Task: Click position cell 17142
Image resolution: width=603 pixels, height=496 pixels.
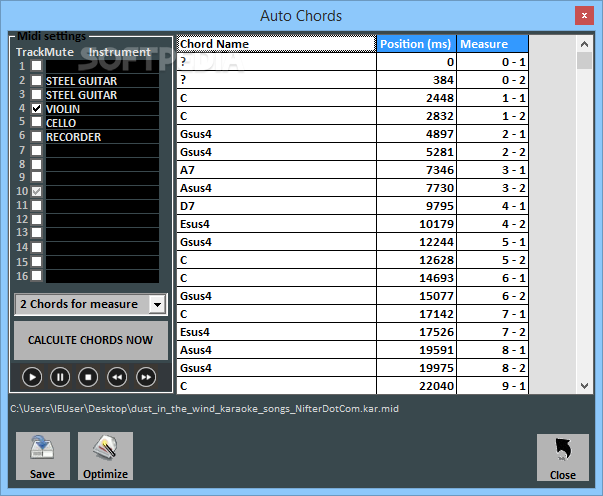Action: coord(416,314)
